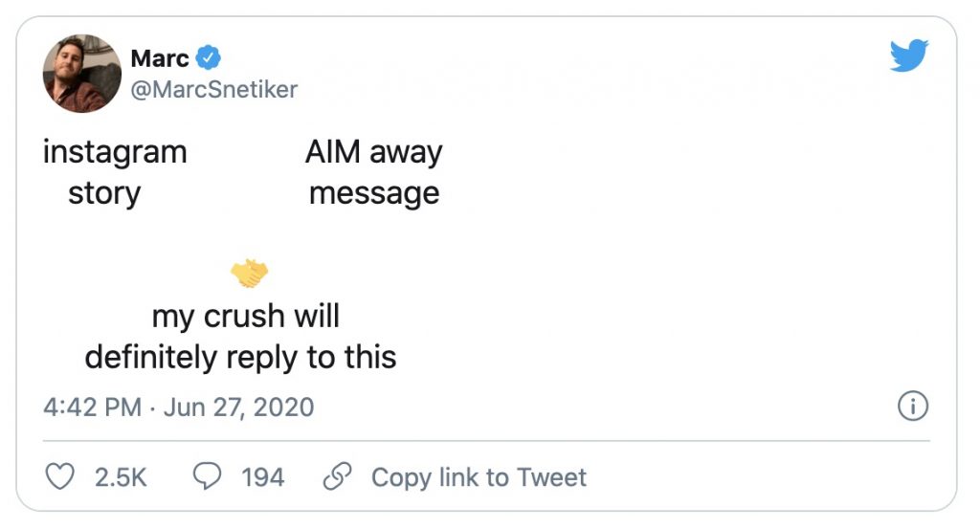Click the Jun 27, 2020 date
The image size is (980, 529).
[238, 407]
